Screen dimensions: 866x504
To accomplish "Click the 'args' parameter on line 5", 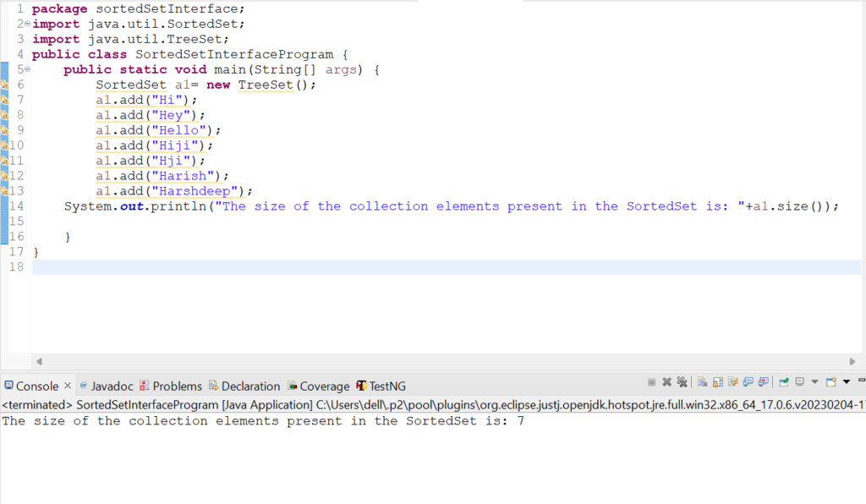I will [341, 69].
